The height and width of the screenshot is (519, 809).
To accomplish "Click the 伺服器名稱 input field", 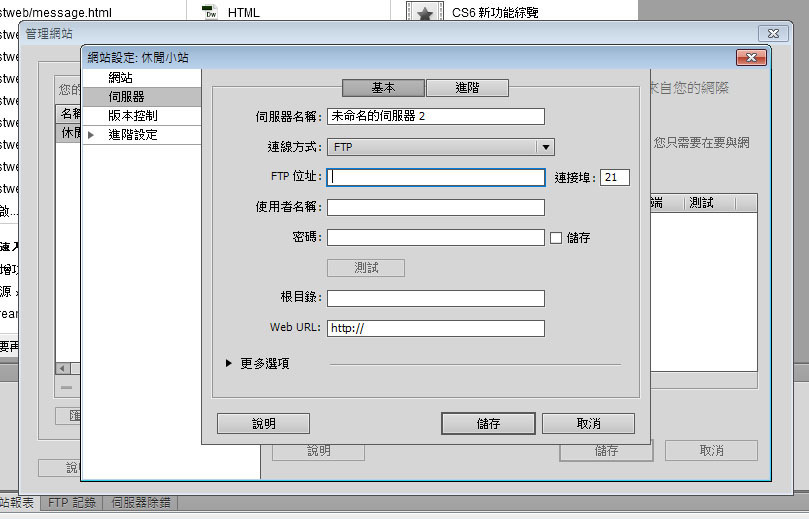I will 435,116.
